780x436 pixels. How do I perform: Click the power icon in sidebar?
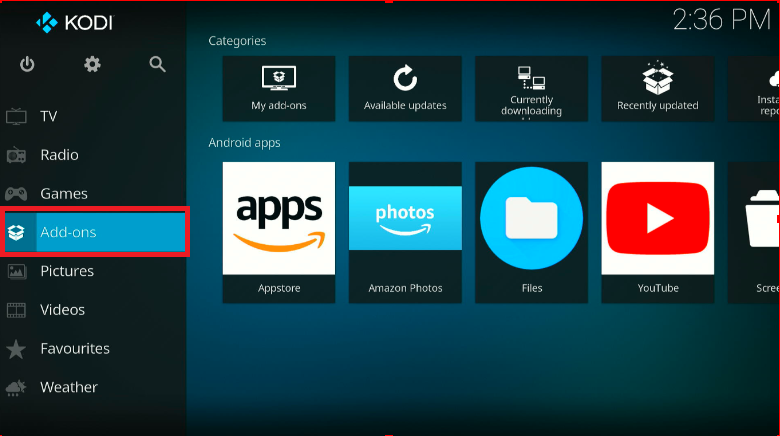tap(27, 64)
